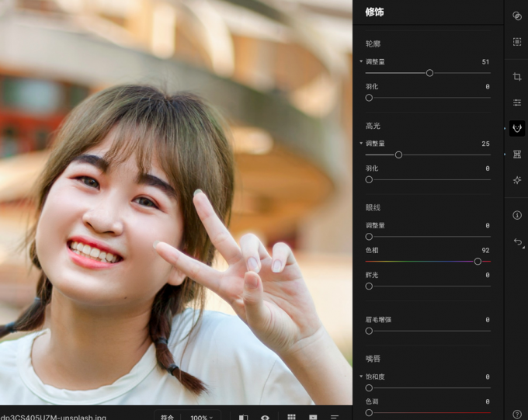Screen dimensions: 528x420
Task: Open the adjustments sliders panel icon
Action: click(517, 102)
